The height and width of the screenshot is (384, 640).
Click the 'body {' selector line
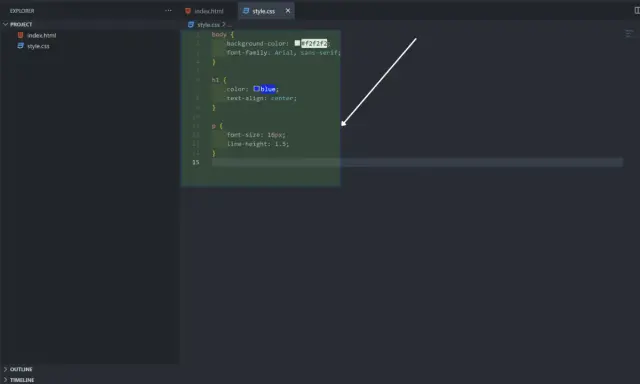(x=223, y=35)
